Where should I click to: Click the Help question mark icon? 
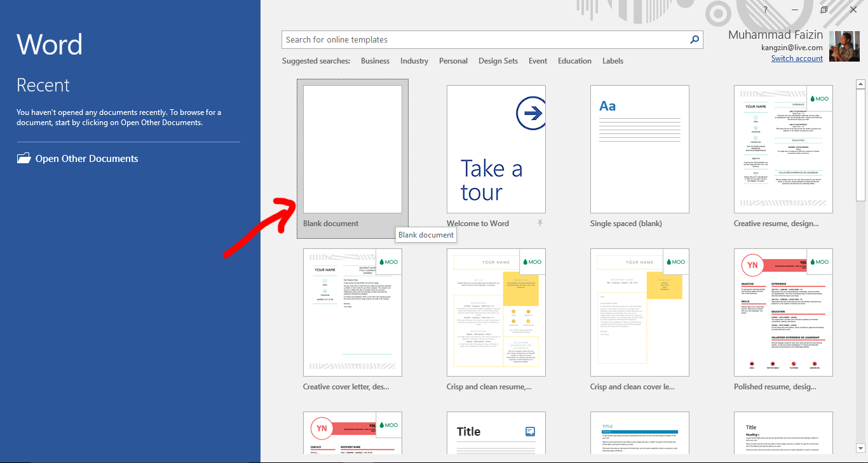tap(766, 10)
